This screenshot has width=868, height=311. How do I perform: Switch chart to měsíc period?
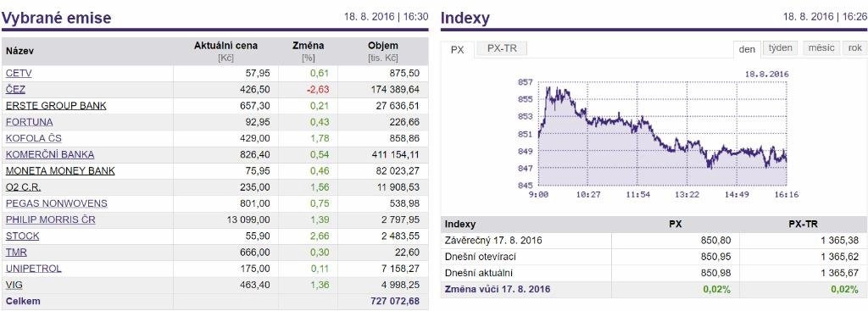[x=821, y=48]
